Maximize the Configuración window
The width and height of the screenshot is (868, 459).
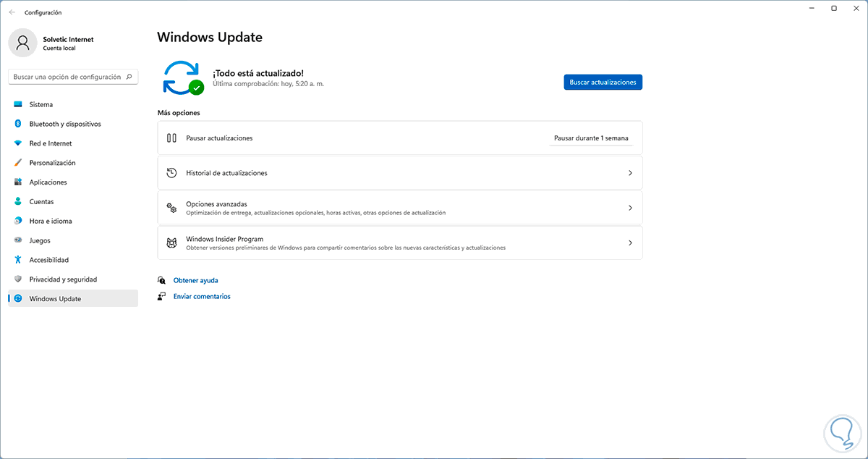click(833, 8)
